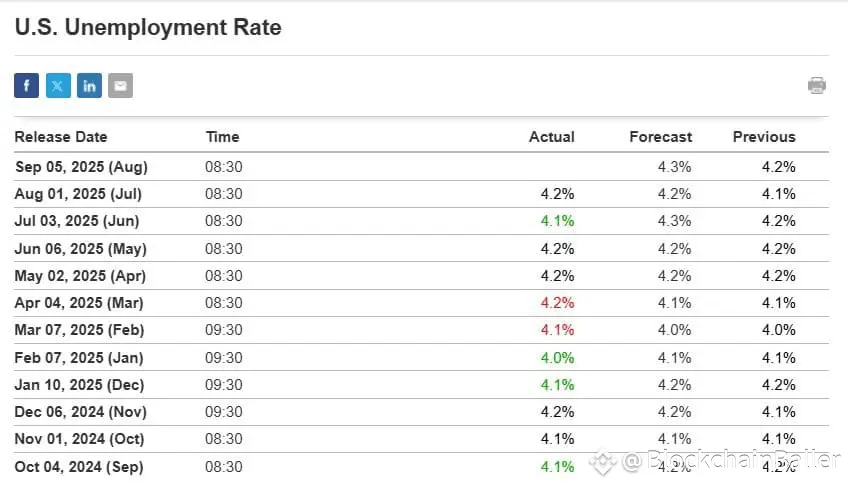The width and height of the screenshot is (848, 487).
Task: Select the Feb 07, 2025 (Jan) row
Action: 421,358
